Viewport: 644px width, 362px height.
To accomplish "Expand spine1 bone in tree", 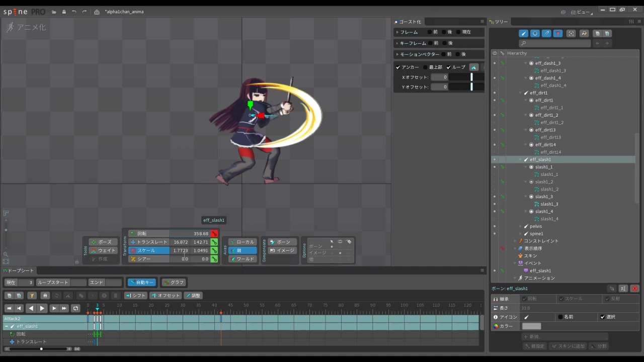I will [x=520, y=234].
